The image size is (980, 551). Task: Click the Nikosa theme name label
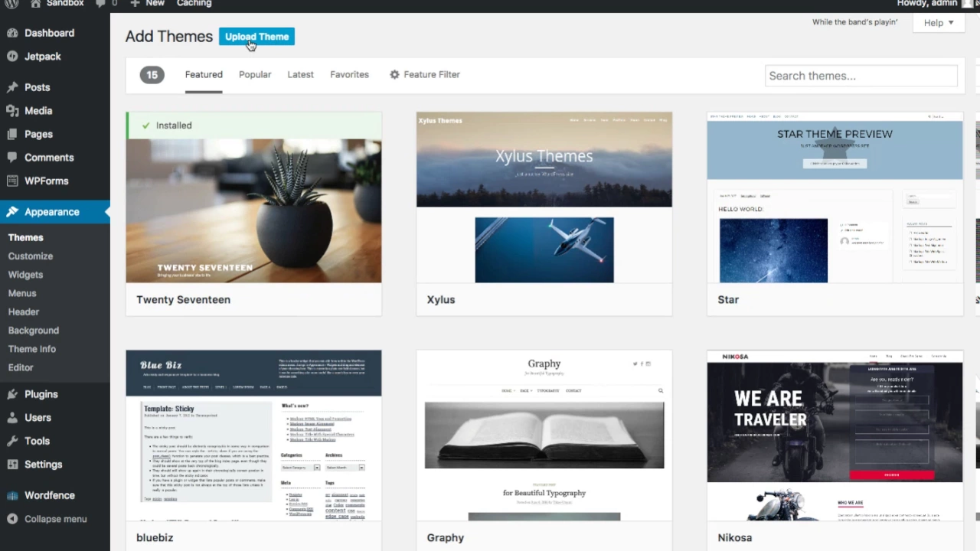[x=734, y=538]
